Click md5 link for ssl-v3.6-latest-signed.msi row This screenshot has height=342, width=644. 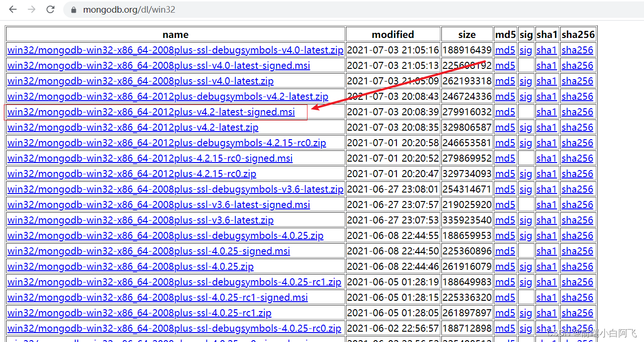point(505,205)
